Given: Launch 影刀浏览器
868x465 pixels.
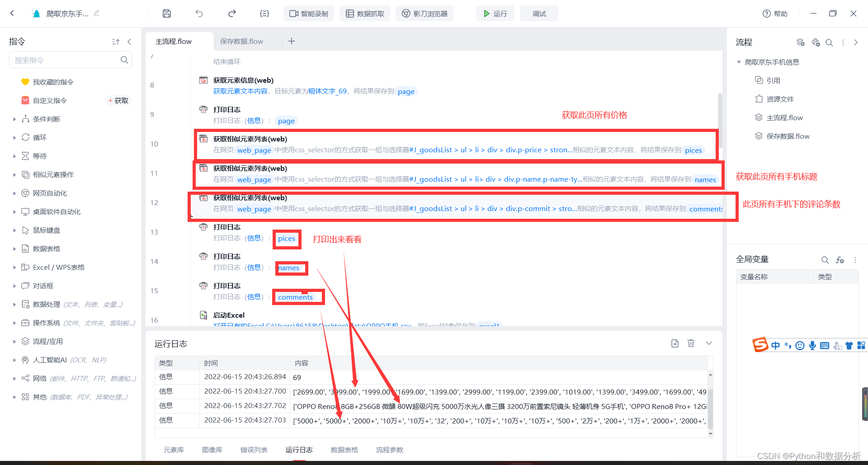Looking at the screenshot, I should point(425,14).
